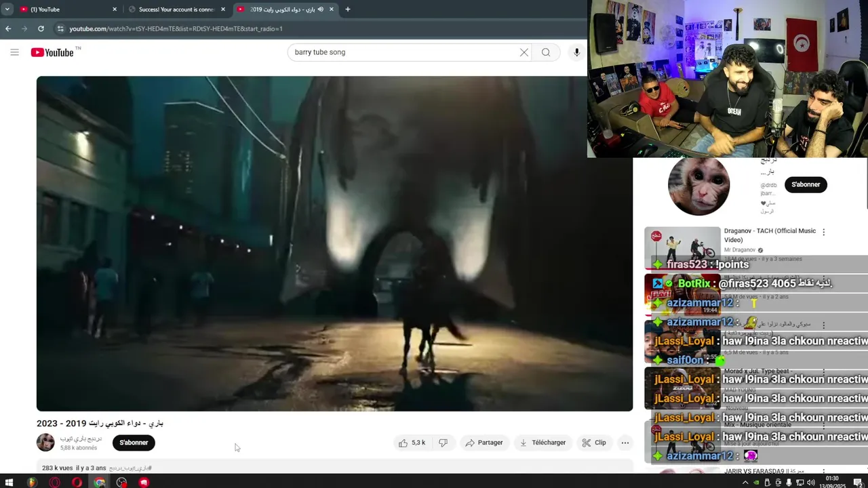868x488 pixels.
Task: Mute tab via speaker icon on active tab
Action: tap(321, 9)
